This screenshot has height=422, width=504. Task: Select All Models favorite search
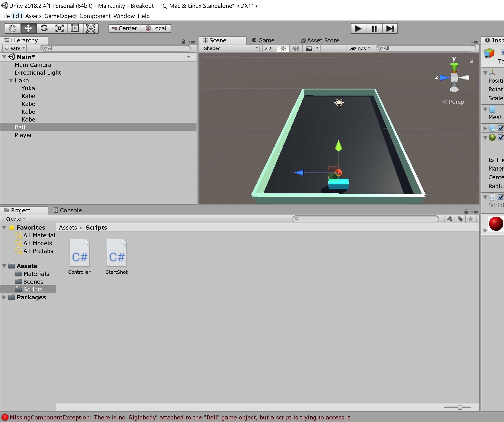pyautogui.click(x=34, y=243)
